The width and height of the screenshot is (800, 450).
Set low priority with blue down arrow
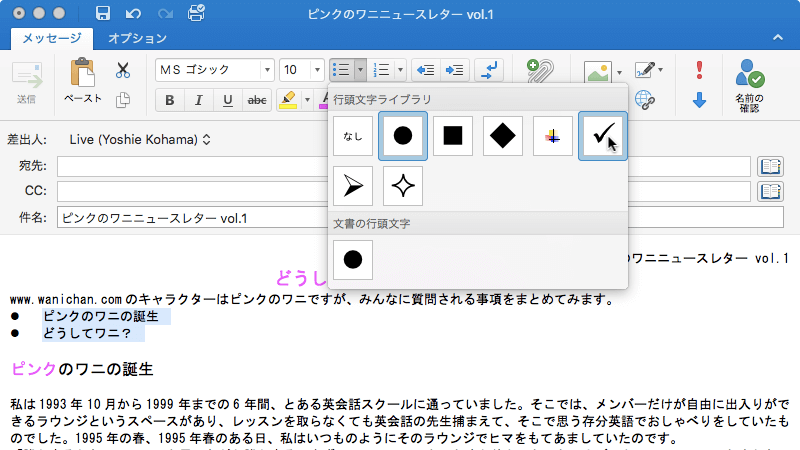pyautogui.click(x=699, y=100)
